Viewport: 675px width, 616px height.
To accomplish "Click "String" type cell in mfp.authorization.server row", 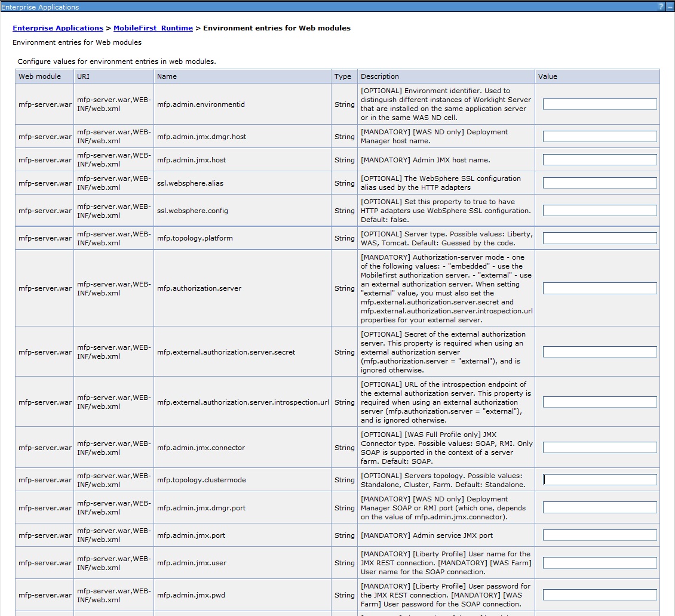I will click(x=345, y=288).
